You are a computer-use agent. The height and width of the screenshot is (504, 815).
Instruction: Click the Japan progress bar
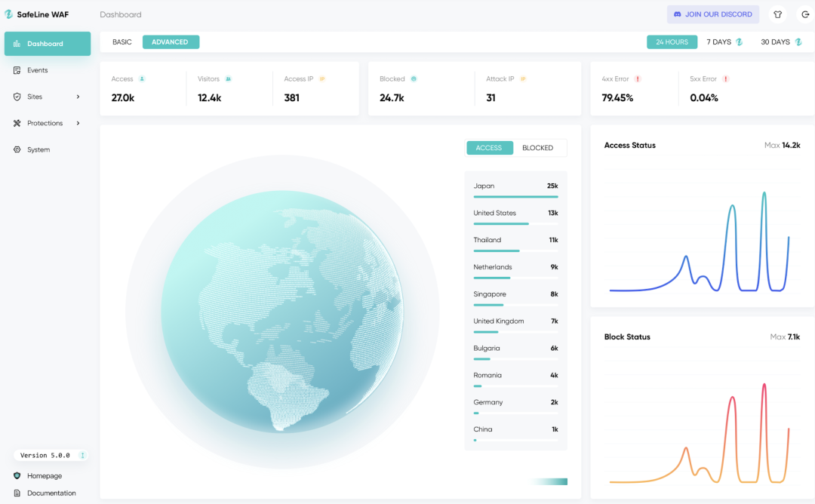(515, 197)
